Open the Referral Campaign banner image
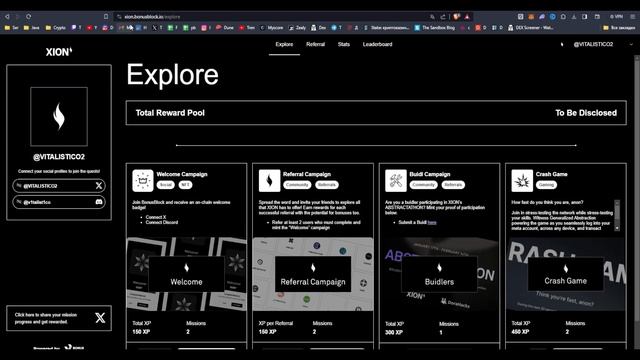Viewport: 640px width, 360px height. 313,274
